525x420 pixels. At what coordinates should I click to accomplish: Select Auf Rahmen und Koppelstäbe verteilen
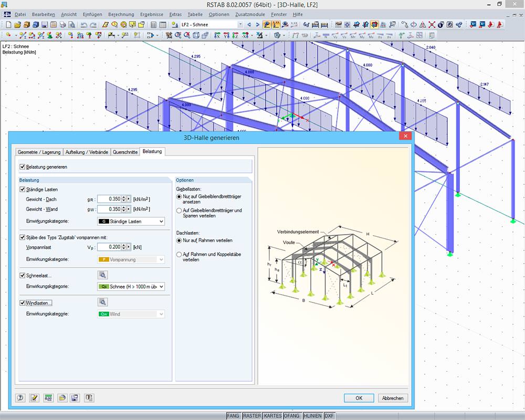coord(179,255)
